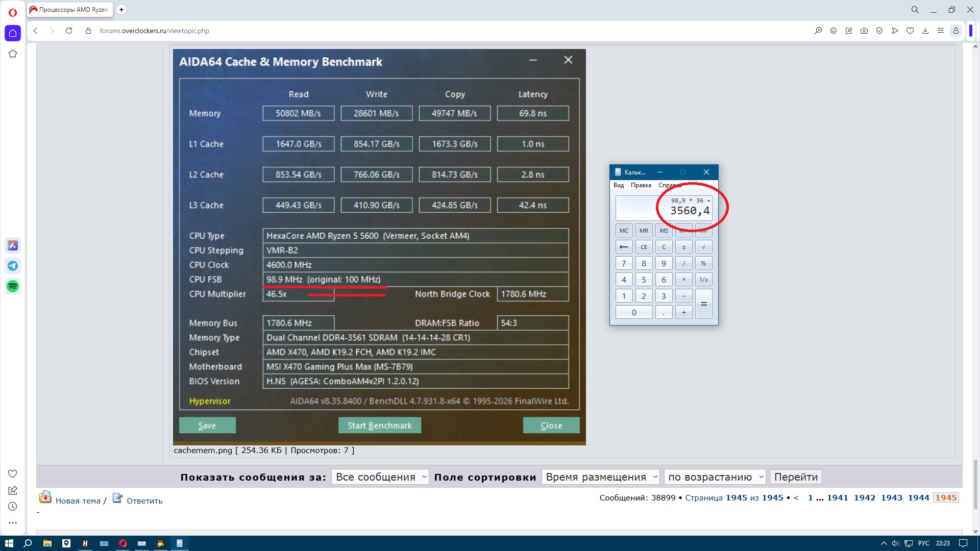This screenshot has width=980, height=551.
Task: Open the 'Все сообщения' dropdown
Action: [x=380, y=477]
